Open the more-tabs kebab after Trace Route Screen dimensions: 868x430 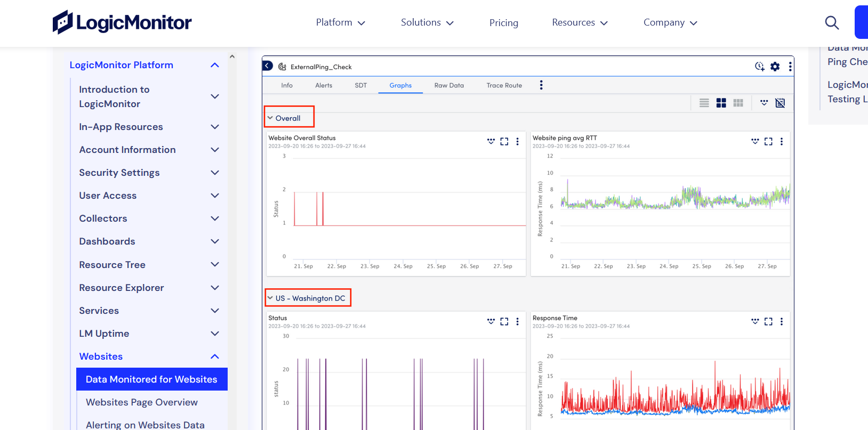(541, 85)
